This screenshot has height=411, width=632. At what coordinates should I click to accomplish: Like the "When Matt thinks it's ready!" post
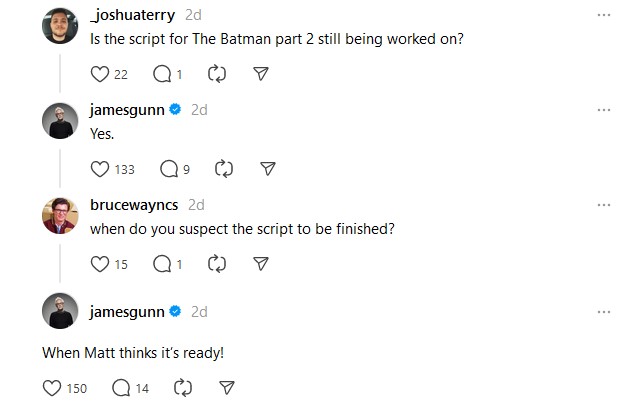pyautogui.click(x=54, y=387)
